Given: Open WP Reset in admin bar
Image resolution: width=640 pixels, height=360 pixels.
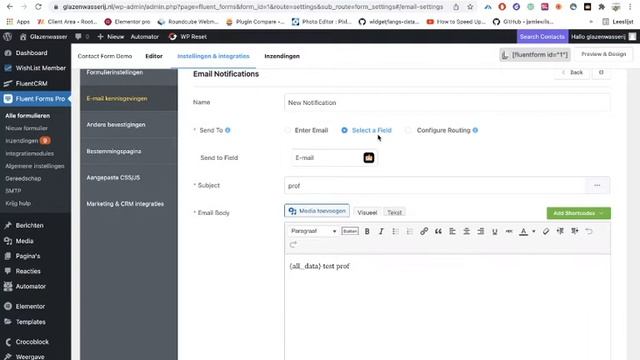Looking at the screenshot, I should click(x=187, y=36).
